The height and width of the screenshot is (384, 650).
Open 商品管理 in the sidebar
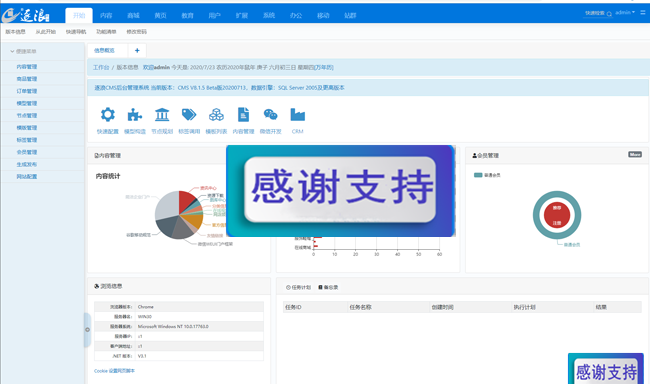[27, 79]
